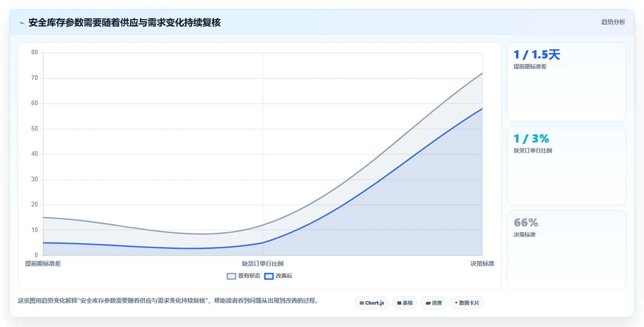Click the icon inside the 表格 chip
Image resolution: width=644 pixels, height=327 pixels.
coord(399,303)
